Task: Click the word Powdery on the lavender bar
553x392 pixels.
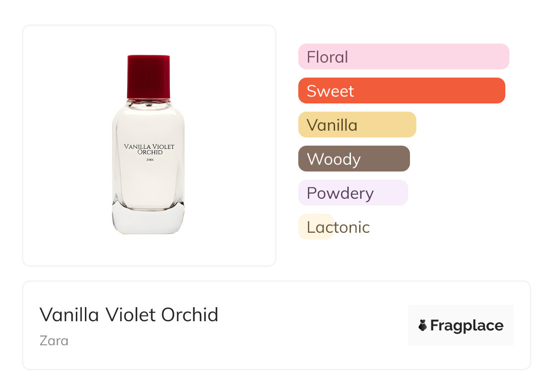Action: pyautogui.click(x=340, y=193)
